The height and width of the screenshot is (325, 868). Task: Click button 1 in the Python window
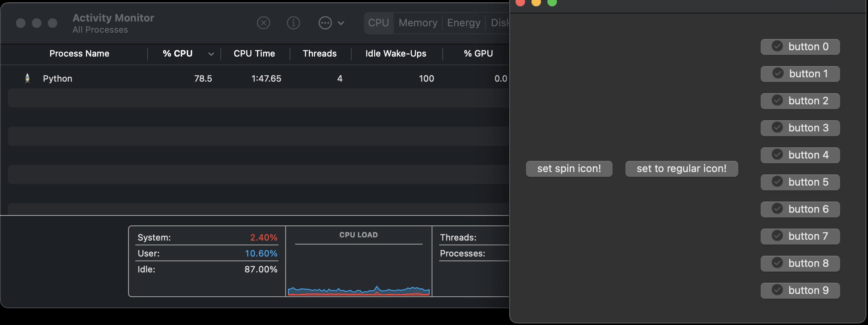click(x=800, y=74)
